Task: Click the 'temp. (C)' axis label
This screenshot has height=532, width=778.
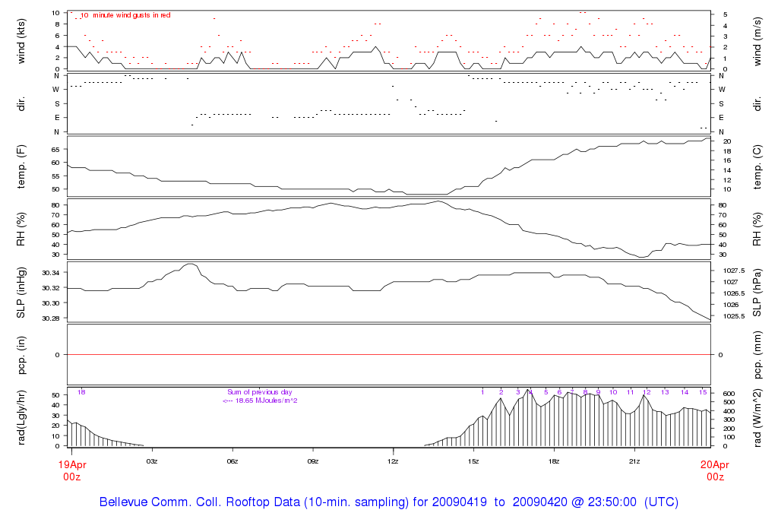Action: 757,166
